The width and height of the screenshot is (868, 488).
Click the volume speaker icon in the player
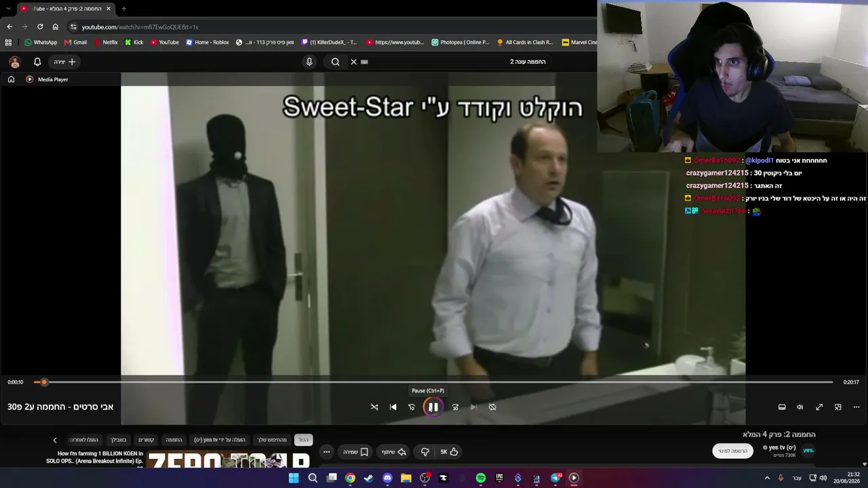click(x=800, y=407)
